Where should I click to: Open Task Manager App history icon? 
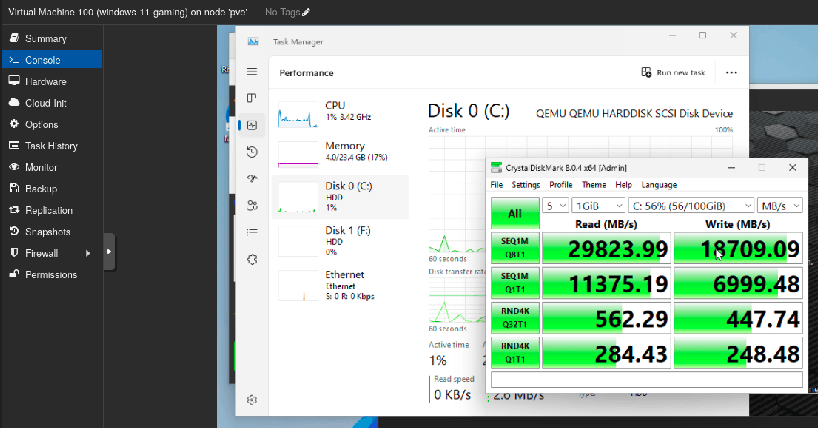pos(252,152)
